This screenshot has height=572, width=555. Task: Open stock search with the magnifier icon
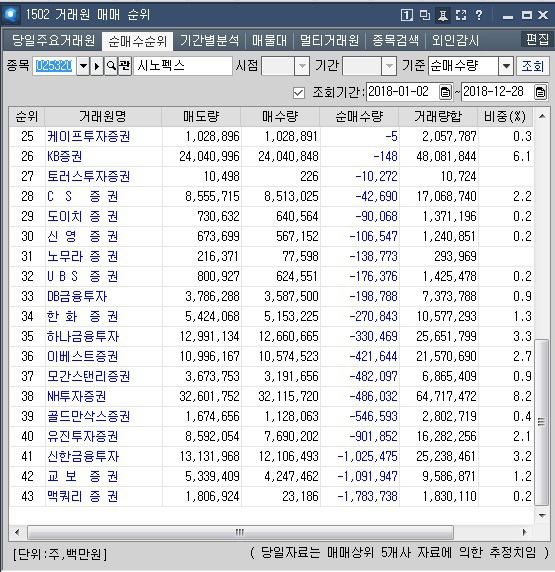pos(111,66)
